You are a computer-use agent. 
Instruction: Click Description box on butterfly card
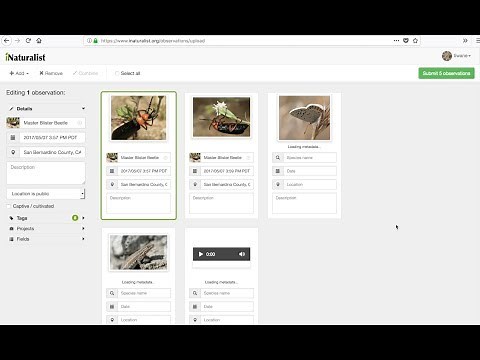click(x=304, y=203)
